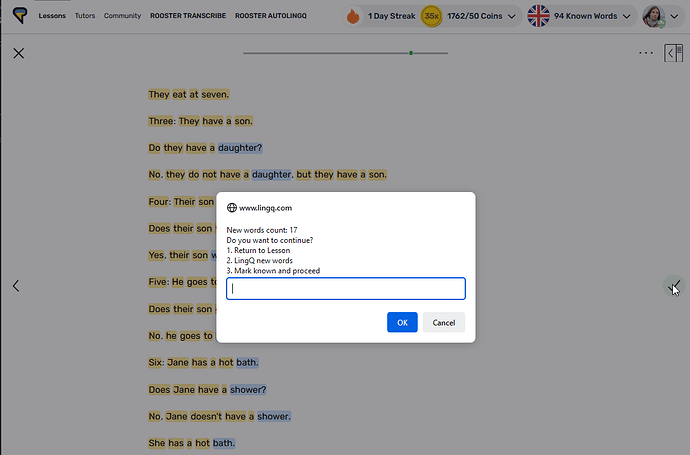This screenshot has width=690, height=455.
Task: Click the word "shower?"
Action: (248, 389)
